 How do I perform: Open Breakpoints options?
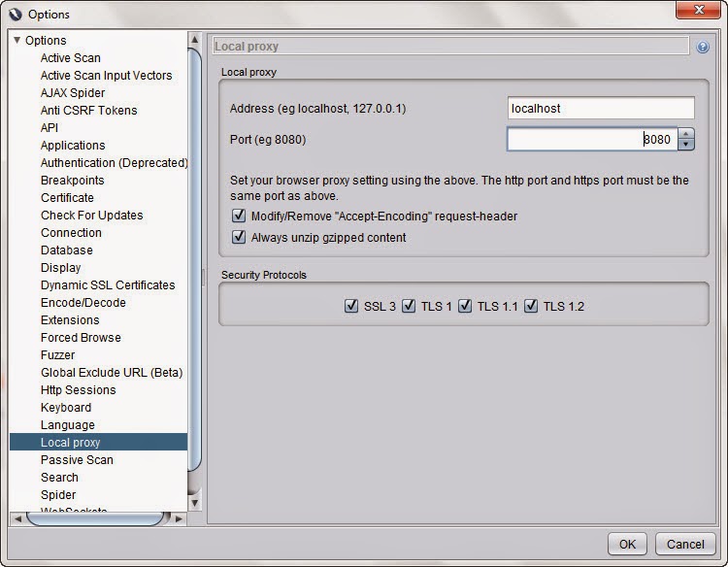pyautogui.click(x=73, y=181)
